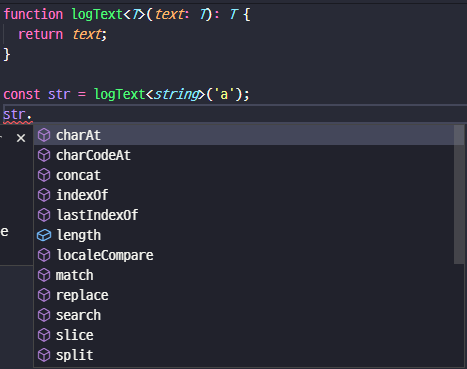This screenshot has width=467, height=369.
Task: Choose split from the suggestion list
Action: (249, 355)
